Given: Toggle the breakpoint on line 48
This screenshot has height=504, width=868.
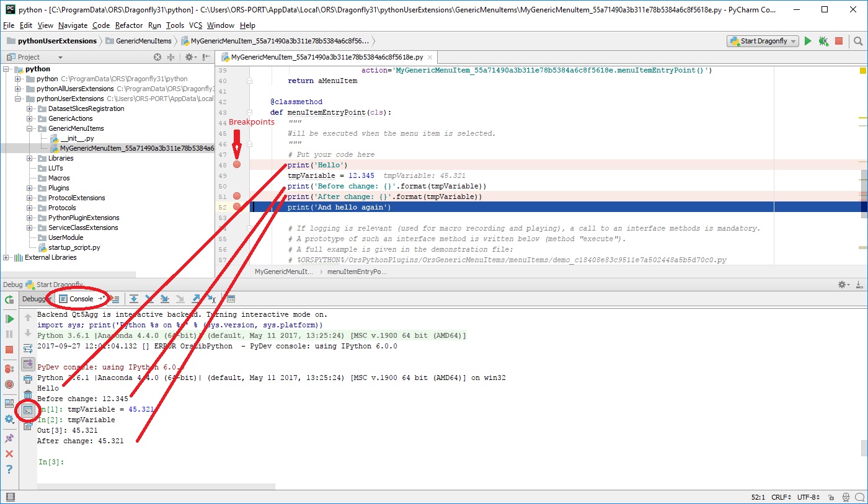Looking at the screenshot, I should click(237, 164).
